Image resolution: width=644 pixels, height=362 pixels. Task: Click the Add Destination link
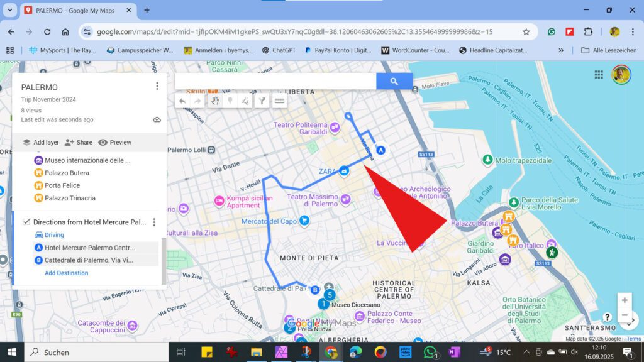click(x=67, y=273)
